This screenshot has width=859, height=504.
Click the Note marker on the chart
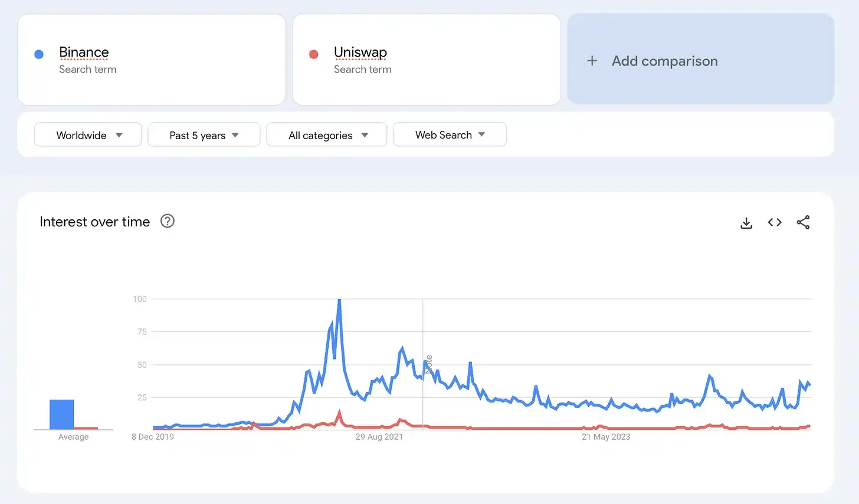[429, 364]
